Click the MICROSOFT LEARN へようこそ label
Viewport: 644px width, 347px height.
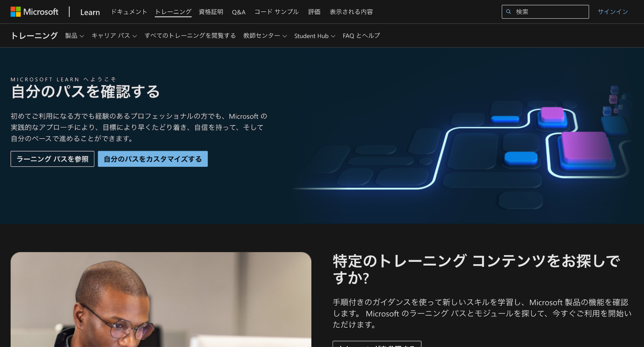[64, 79]
